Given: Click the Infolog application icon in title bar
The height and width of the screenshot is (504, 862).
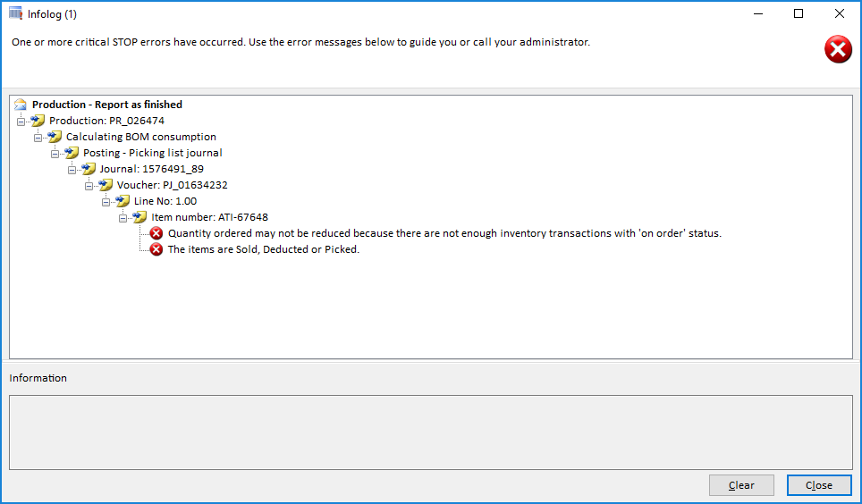Looking at the screenshot, I should [15, 13].
